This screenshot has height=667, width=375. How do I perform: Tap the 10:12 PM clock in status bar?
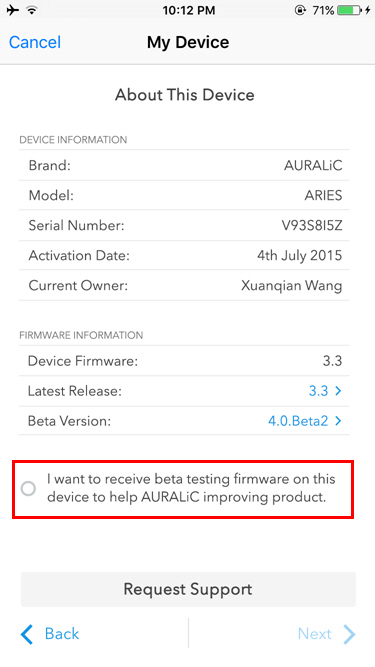click(x=188, y=10)
